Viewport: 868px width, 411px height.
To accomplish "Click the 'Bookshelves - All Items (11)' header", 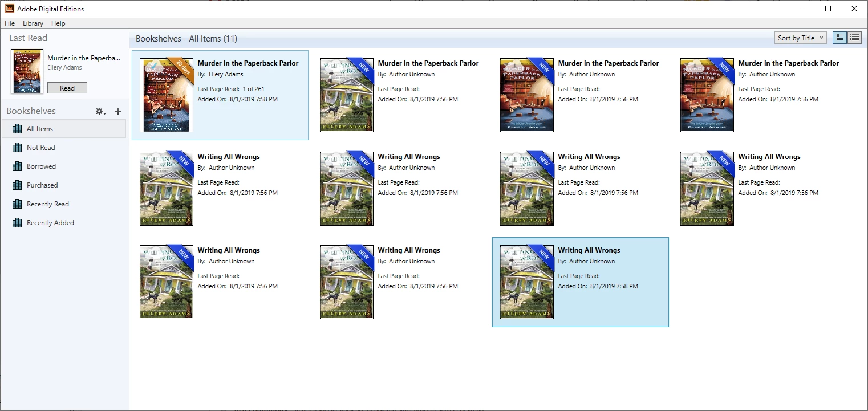I will (186, 39).
